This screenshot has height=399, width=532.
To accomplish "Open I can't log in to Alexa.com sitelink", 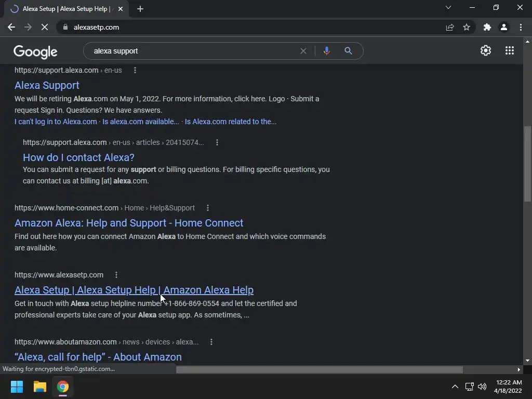I will tap(56, 122).
